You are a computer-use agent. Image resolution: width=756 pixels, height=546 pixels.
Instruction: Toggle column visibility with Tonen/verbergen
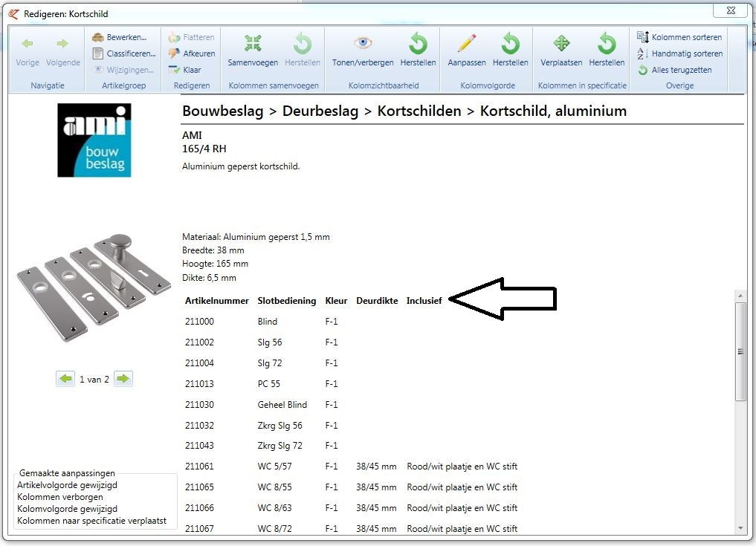pyautogui.click(x=363, y=50)
